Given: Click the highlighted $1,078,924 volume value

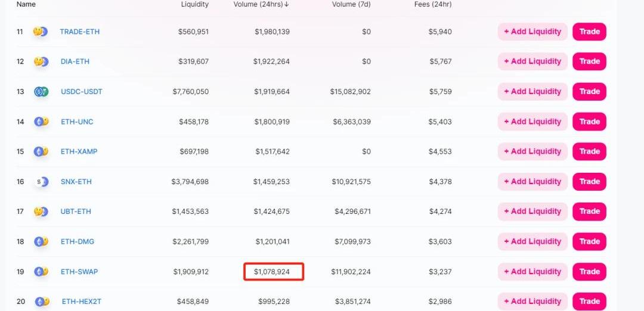Looking at the screenshot, I should (272, 272).
